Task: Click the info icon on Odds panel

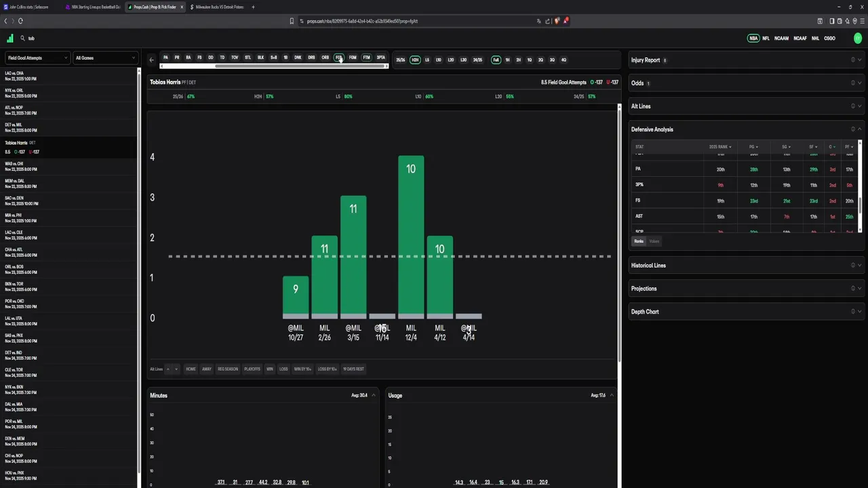Action: (853, 83)
